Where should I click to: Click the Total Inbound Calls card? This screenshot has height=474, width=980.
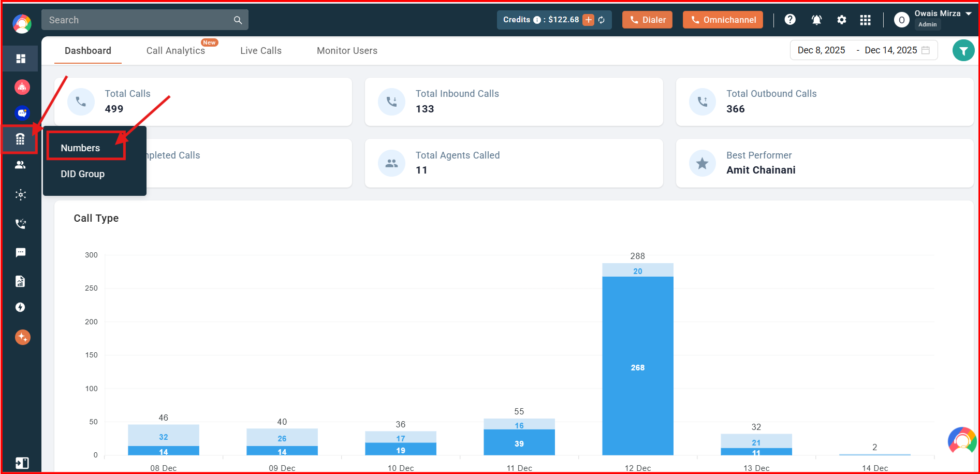[x=514, y=102]
